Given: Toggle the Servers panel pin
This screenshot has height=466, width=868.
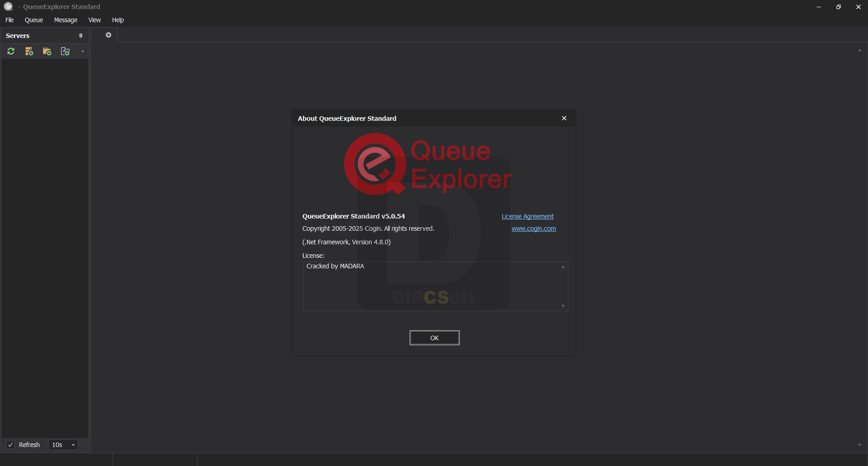Looking at the screenshot, I should (x=81, y=36).
